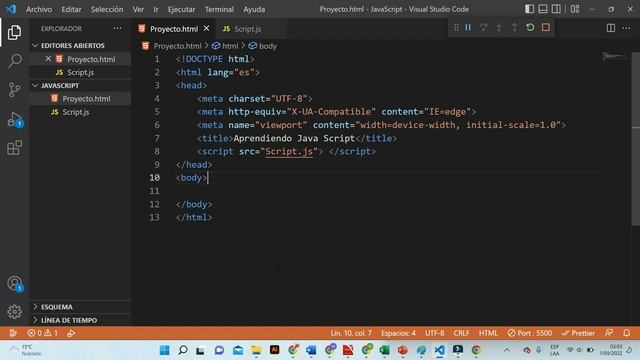This screenshot has height=360, width=640.
Task: Open the Selección menu
Action: tap(107, 9)
